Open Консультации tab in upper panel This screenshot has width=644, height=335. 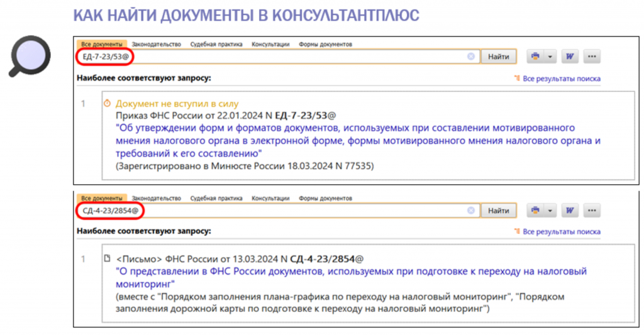point(270,44)
